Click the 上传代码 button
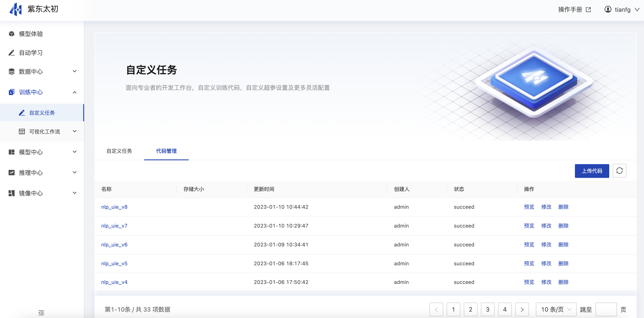The height and width of the screenshot is (318, 644). (x=592, y=171)
